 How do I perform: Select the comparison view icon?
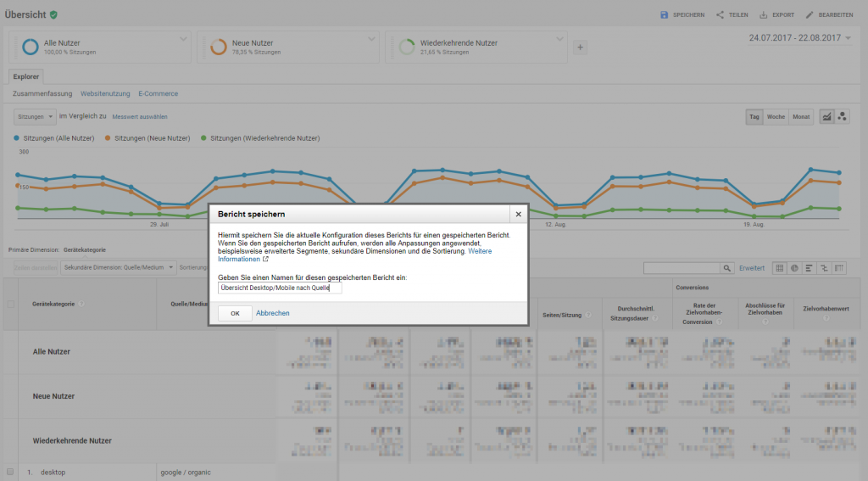(x=824, y=268)
